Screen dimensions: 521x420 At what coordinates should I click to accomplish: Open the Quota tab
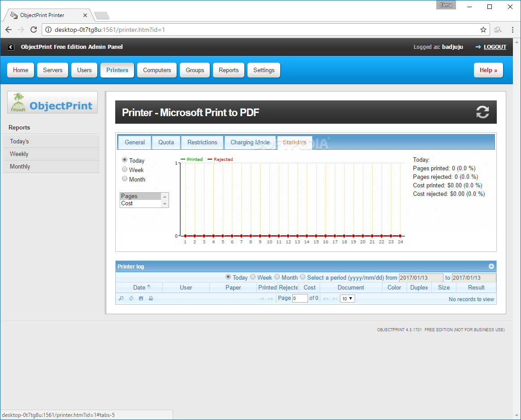(166, 143)
